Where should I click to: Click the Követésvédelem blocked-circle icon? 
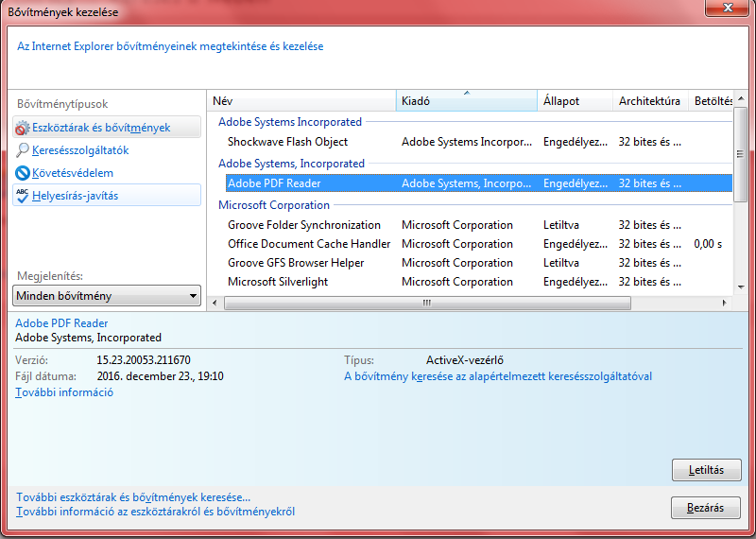pyautogui.click(x=22, y=173)
